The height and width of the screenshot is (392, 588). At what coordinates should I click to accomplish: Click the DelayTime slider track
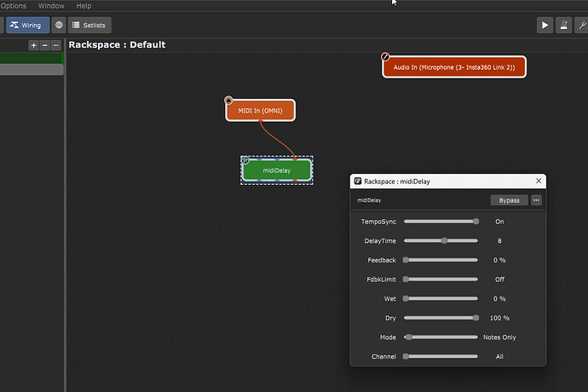click(441, 241)
